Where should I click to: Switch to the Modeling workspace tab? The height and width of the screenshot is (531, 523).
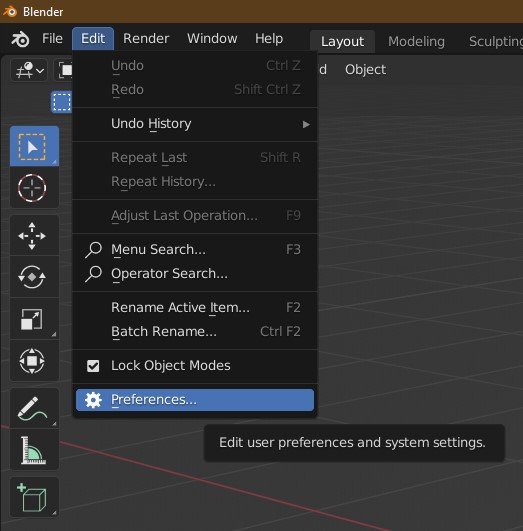tap(416, 41)
